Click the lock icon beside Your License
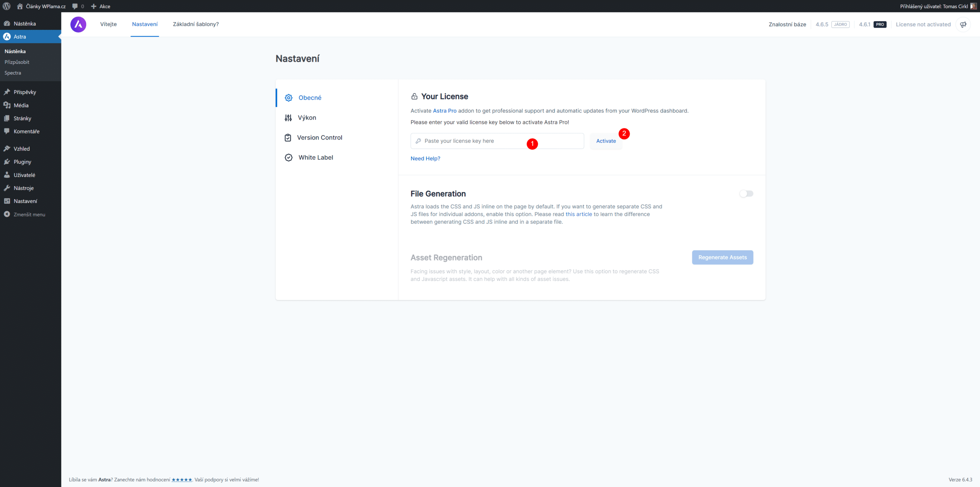This screenshot has height=487, width=980. click(414, 96)
